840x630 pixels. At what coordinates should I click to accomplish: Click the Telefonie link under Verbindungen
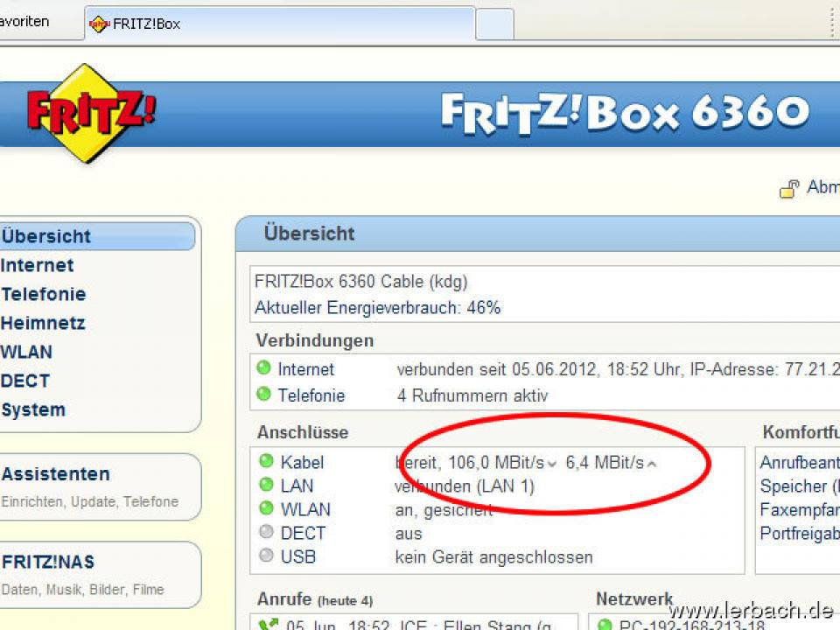(311, 395)
